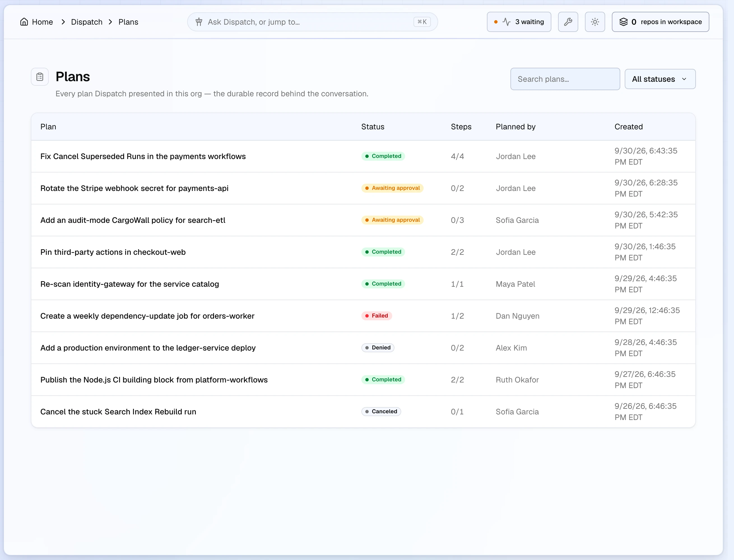Click Awaiting approval badge for CargoWall plan

pos(392,220)
